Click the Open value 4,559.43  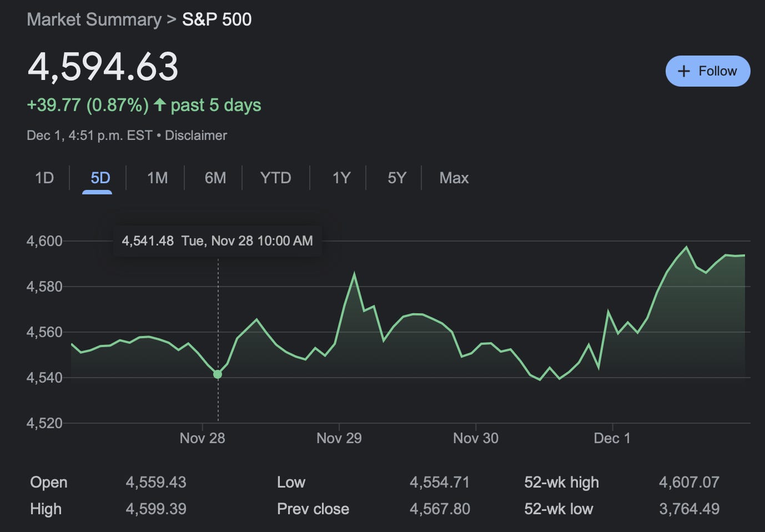[156, 482]
